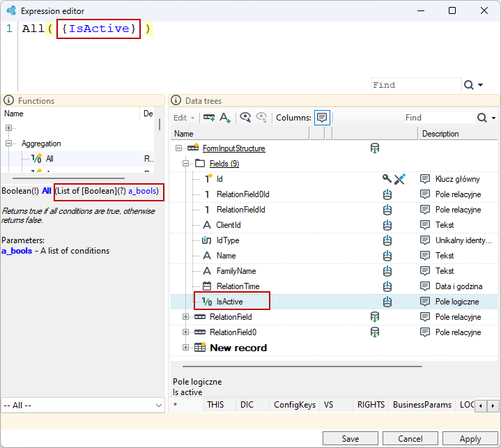Collapse the FormInputStructure node

pyautogui.click(x=178, y=148)
